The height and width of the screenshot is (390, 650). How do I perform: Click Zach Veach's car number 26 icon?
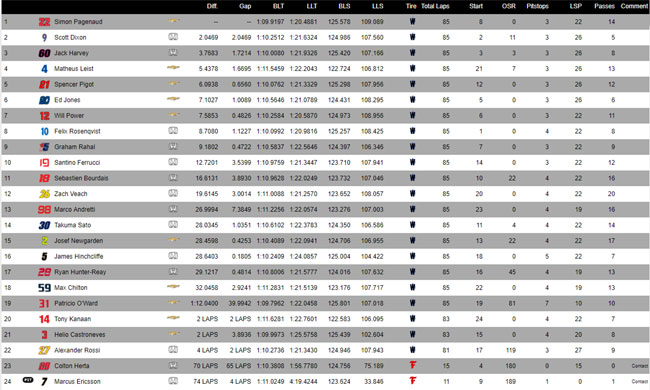point(44,194)
